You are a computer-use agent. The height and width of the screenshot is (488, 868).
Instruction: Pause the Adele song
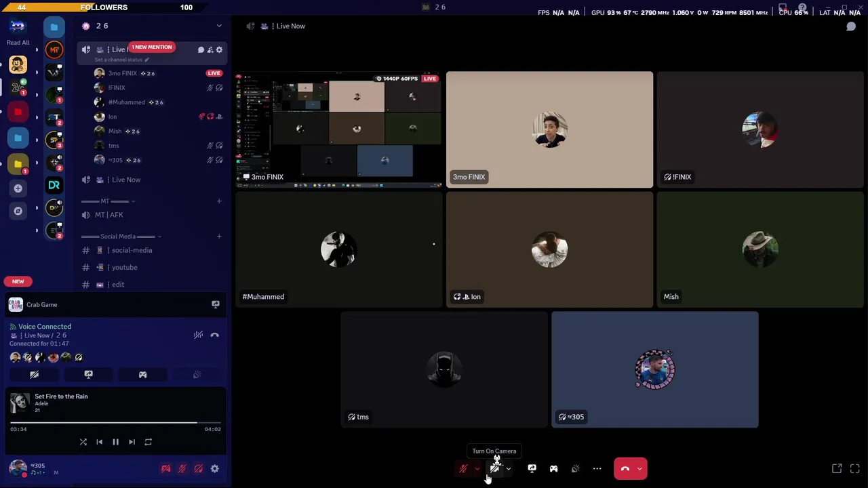tap(115, 442)
